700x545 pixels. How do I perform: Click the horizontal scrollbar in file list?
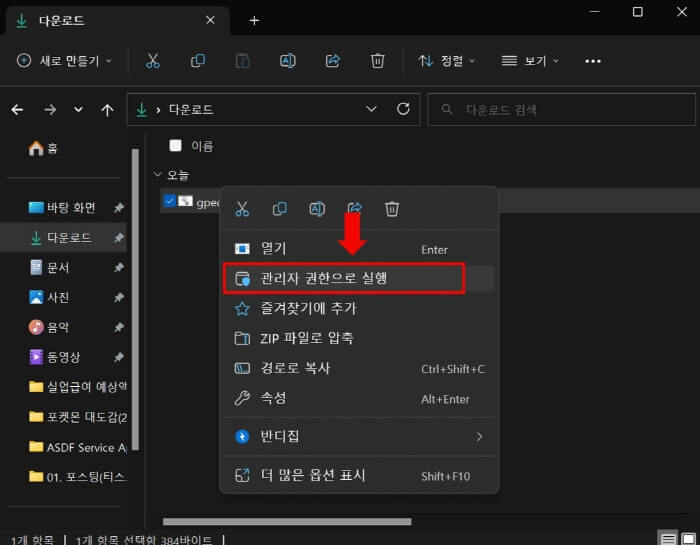(x=287, y=521)
